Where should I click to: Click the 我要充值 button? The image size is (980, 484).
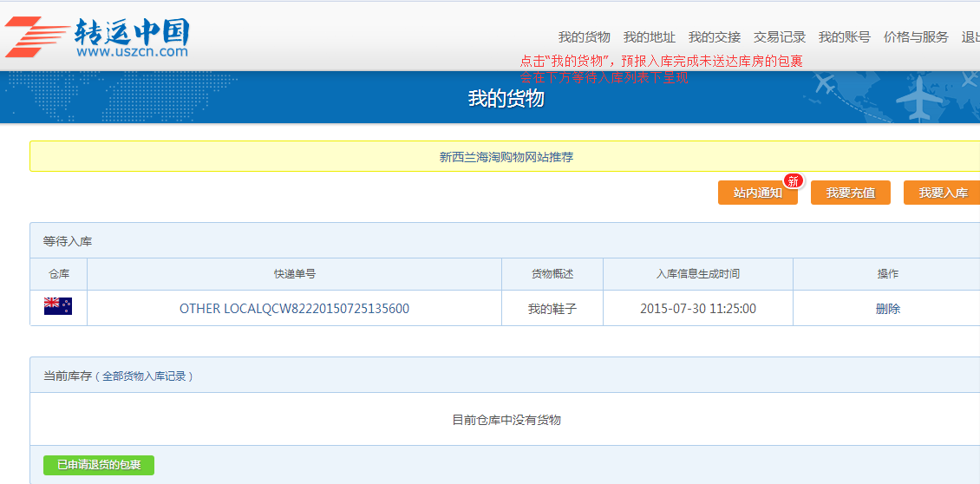(850, 193)
